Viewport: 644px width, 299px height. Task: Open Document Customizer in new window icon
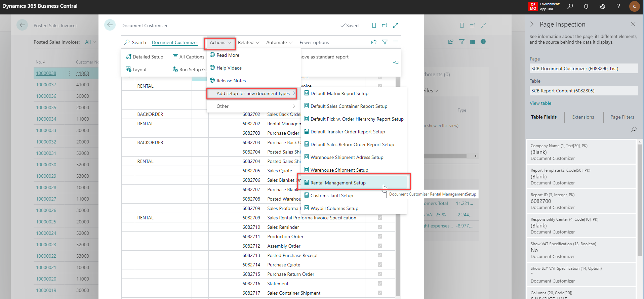[x=385, y=26]
